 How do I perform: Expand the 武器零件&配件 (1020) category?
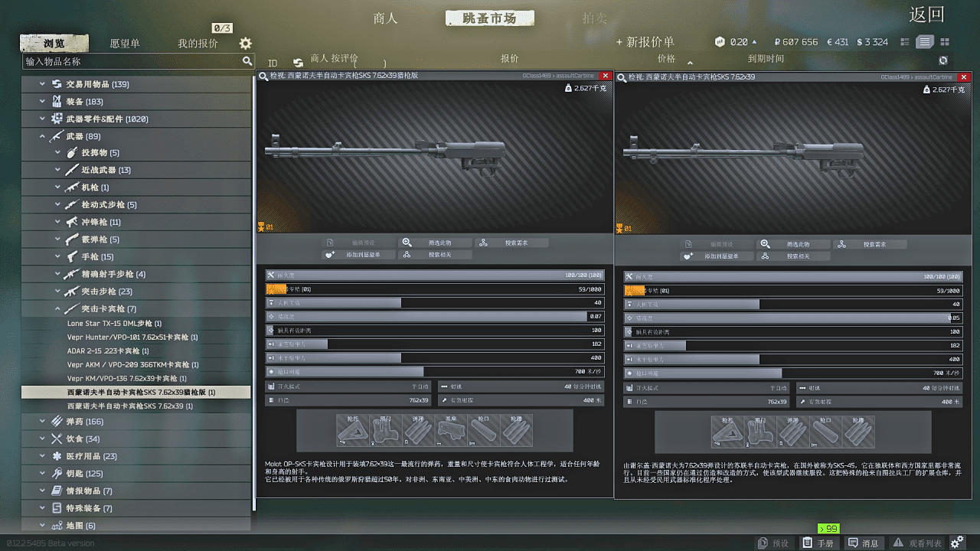click(43, 119)
